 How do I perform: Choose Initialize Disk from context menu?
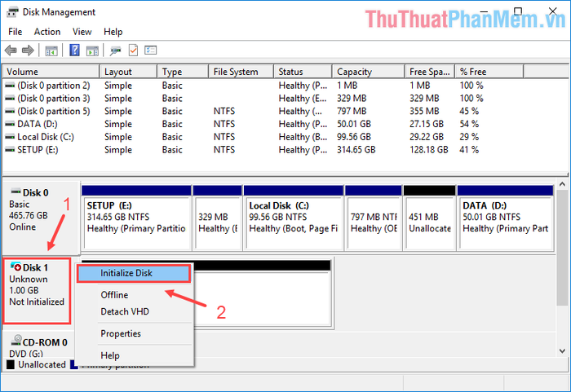point(134,273)
